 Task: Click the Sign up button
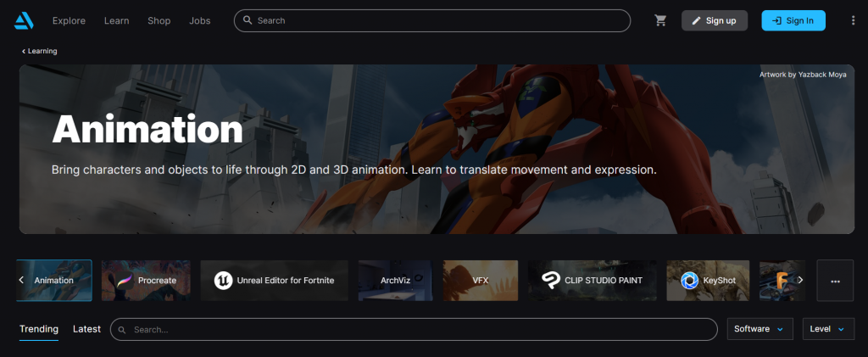[x=715, y=20]
